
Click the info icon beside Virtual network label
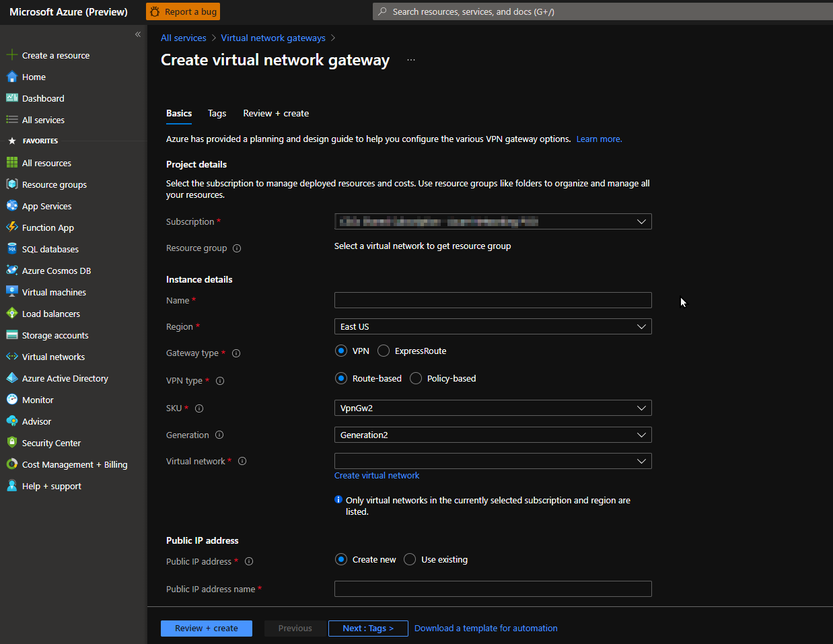pyautogui.click(x=242, y=462)
